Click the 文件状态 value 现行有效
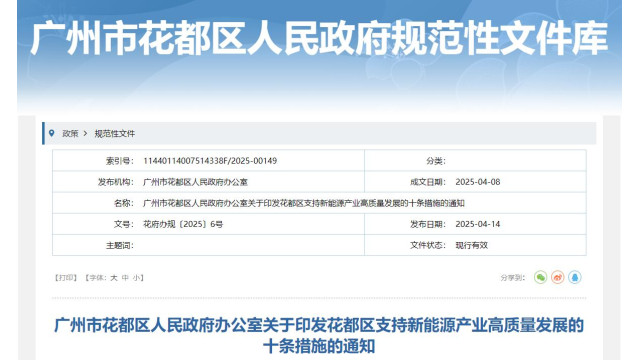Screen dimensions: 640x360 (x=471, y=245)
